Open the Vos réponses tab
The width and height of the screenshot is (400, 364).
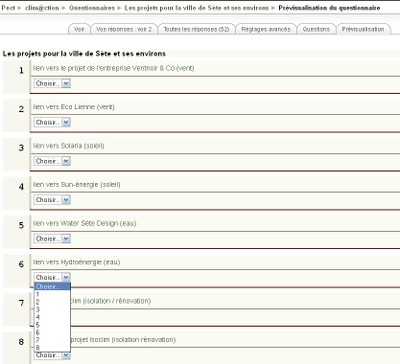124,29
